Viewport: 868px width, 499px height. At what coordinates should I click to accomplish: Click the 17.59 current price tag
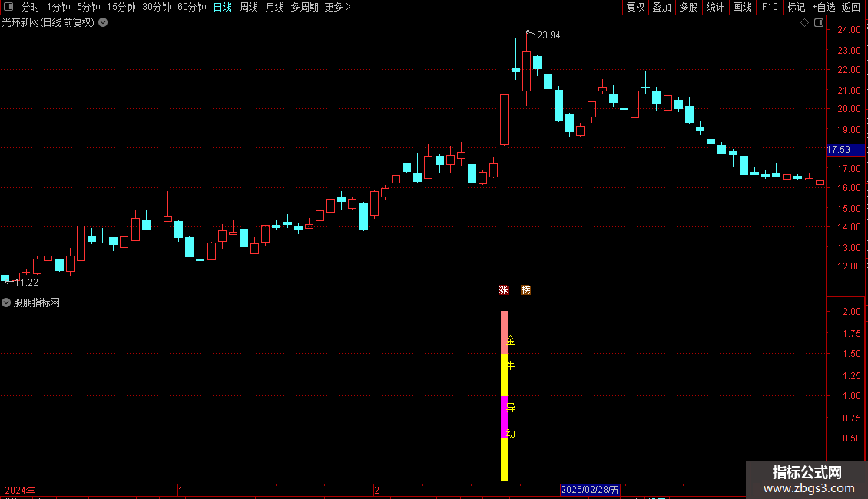pyautogui.click(x=845, y=150)
